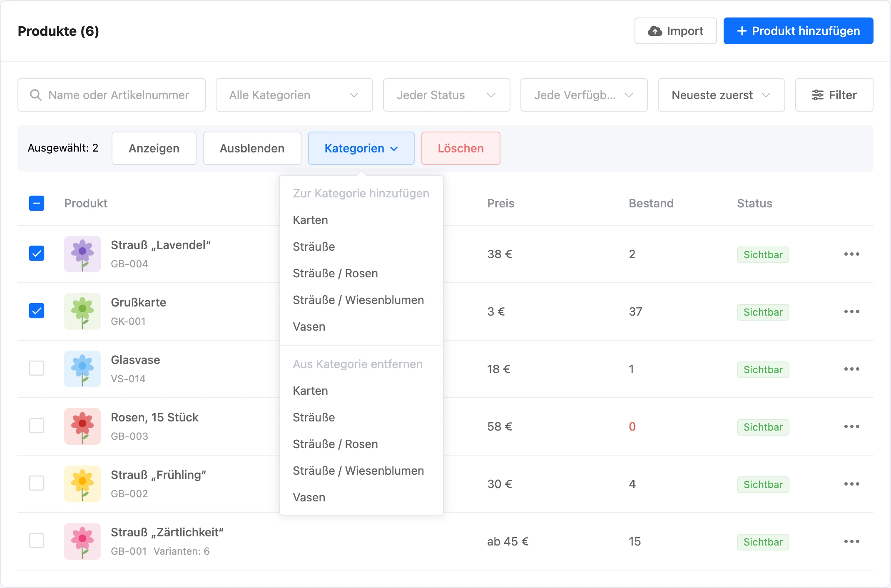Focus the Name oder Artikelnummer search field

pyautogui.click(x=112, y=95)
